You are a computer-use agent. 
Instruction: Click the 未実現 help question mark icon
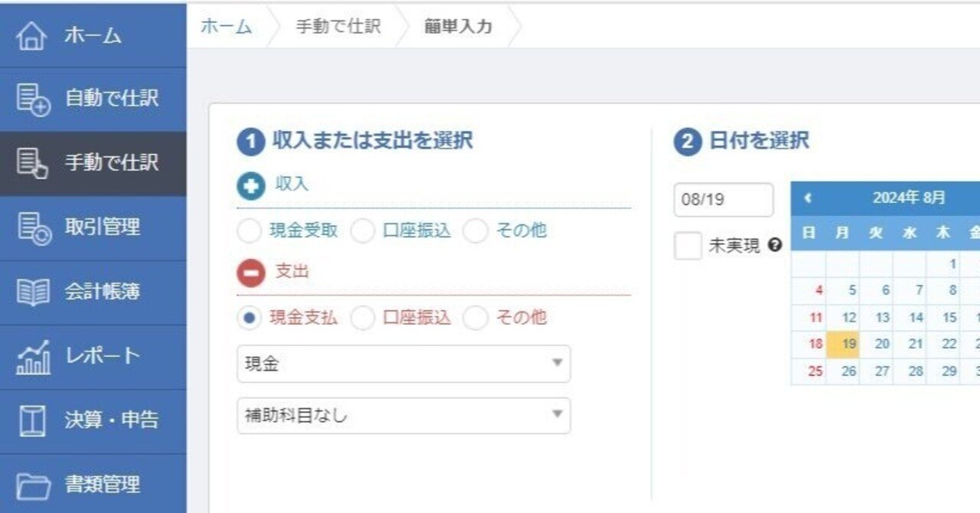pos(776,245)
